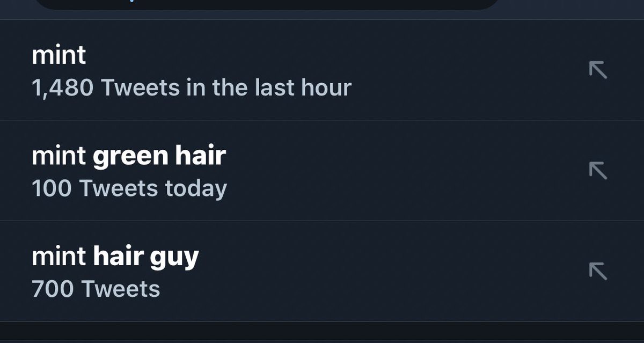The image size is (644, 343).
Task: Select the "mint" search suggestion
Action: [x=322, y=70]
